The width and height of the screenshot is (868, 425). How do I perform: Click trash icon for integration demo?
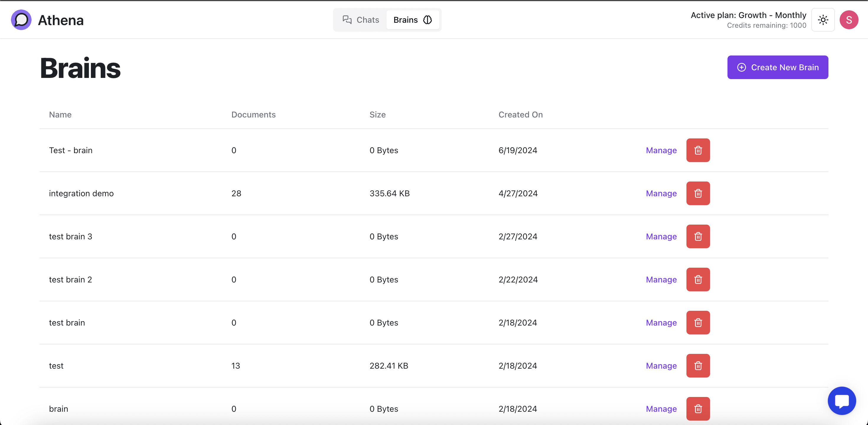(x=698, y=193)
